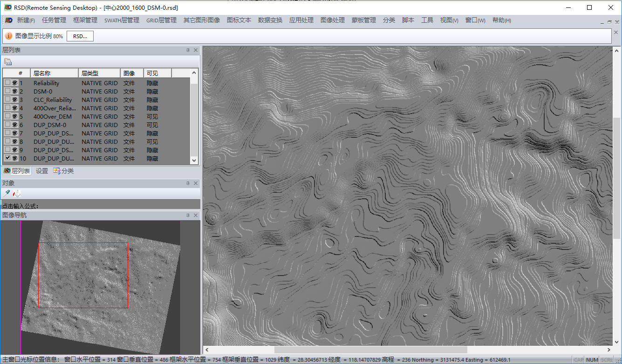The image size is (622, 364).
Task: Switch to the 设置 tab
Action: point(41,170)
